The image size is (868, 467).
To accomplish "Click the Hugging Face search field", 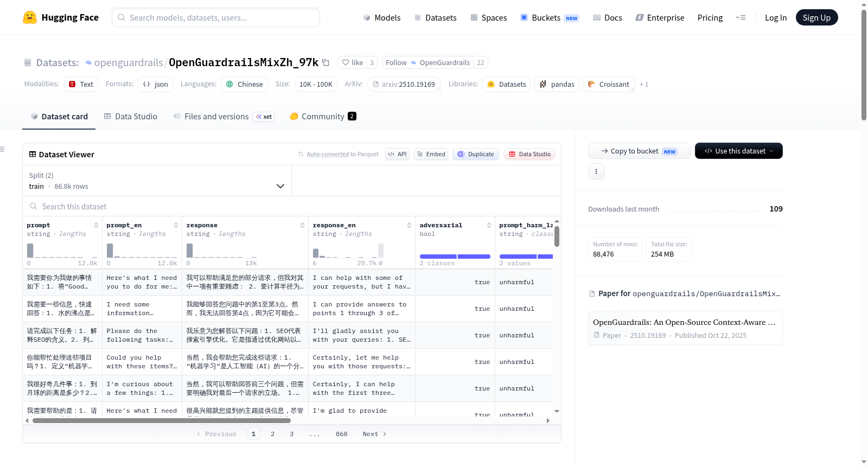I will [216, 17].
